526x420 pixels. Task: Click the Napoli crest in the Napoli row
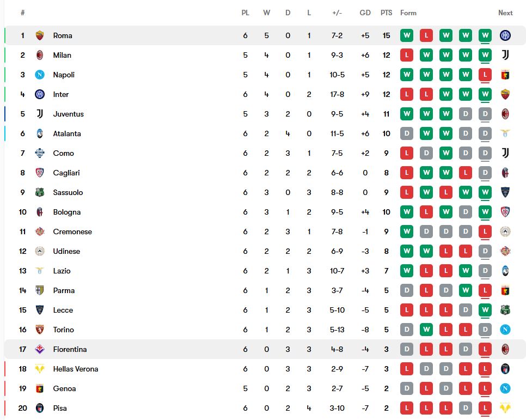39,75
